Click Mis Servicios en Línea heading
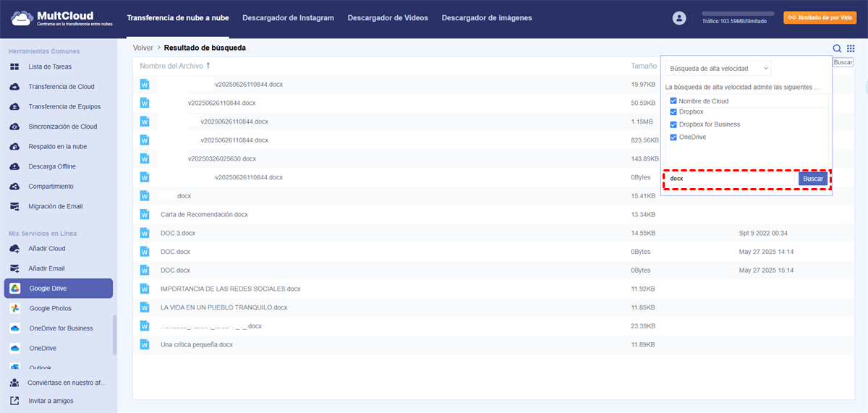 click(x=43, y=234)
